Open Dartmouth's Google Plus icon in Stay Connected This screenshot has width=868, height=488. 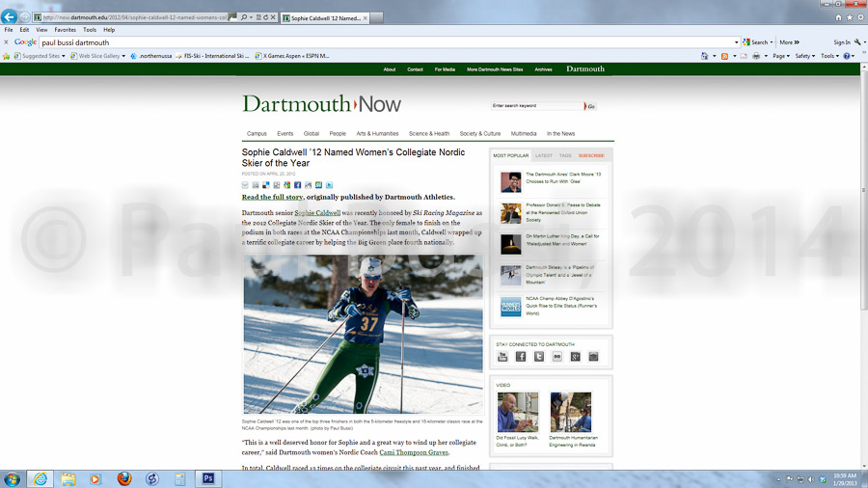pyautogui.click(x=575, y=357)
